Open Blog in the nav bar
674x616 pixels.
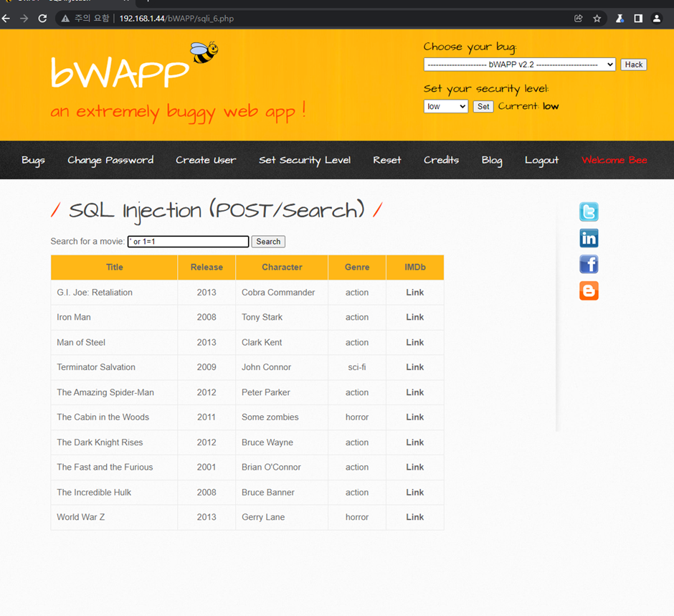tap(492, 161)
